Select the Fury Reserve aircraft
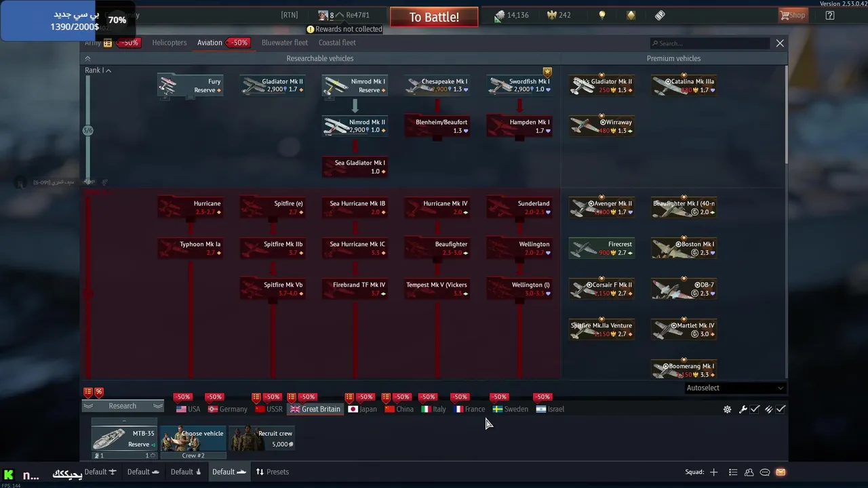This screenshot has width=868, height=488. coord(190,85)
